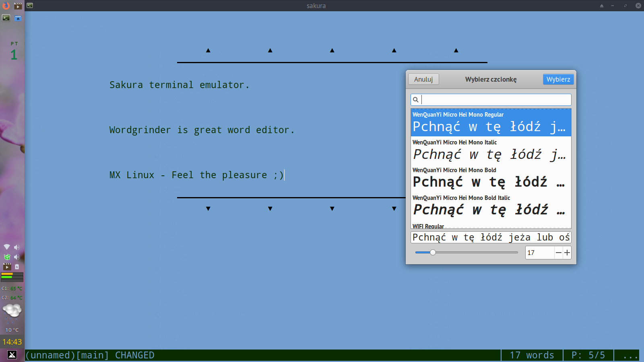Viewport: 644px width, 362px height.
Task: Select WenQuanYi Micro Hei Mono Bold Italic font
Action: tap(491, 206)
